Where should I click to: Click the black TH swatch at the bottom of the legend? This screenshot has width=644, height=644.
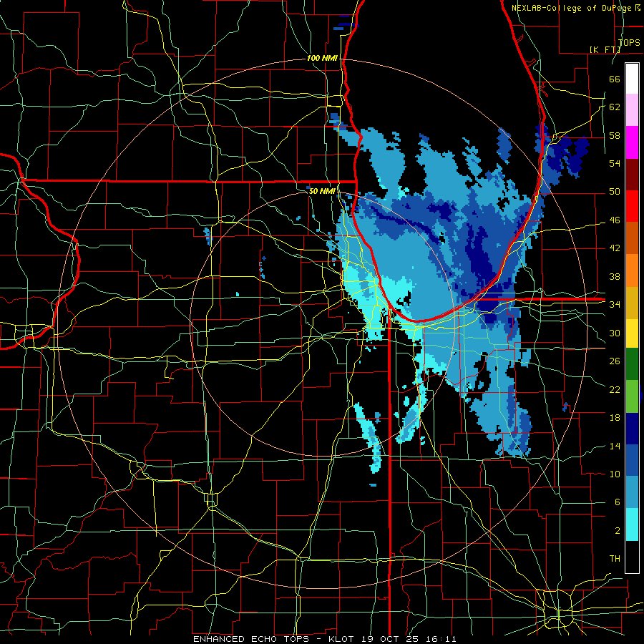click(632, 557)
